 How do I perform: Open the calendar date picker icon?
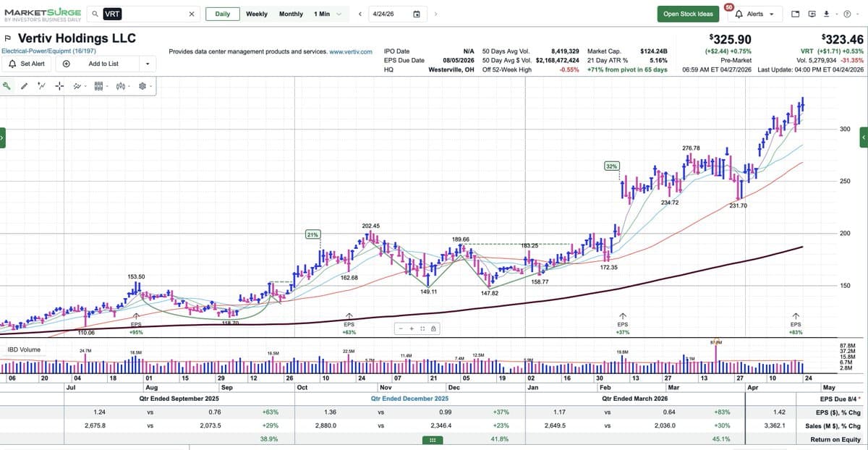pos(417,14)
